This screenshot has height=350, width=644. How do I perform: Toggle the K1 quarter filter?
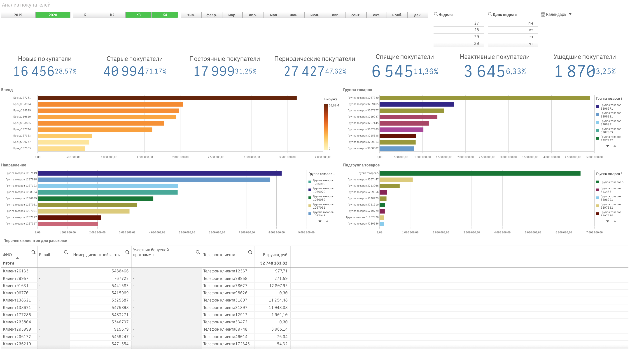point(86,15)
